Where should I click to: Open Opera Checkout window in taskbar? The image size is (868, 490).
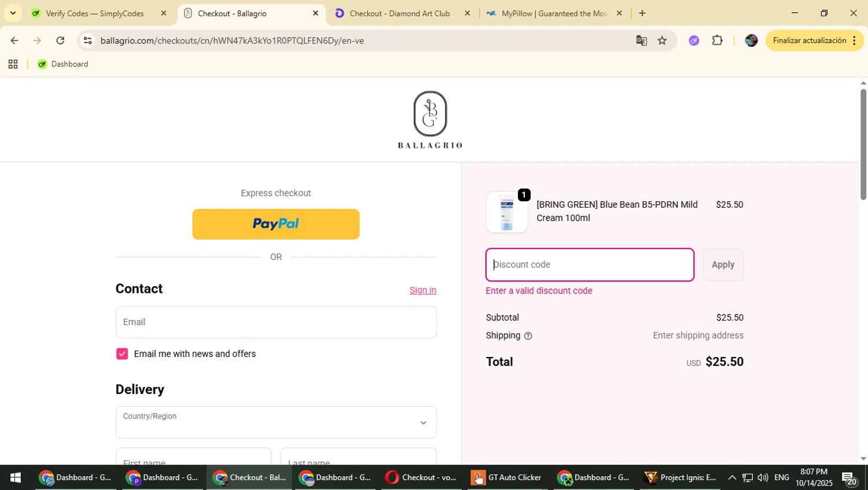421,477
